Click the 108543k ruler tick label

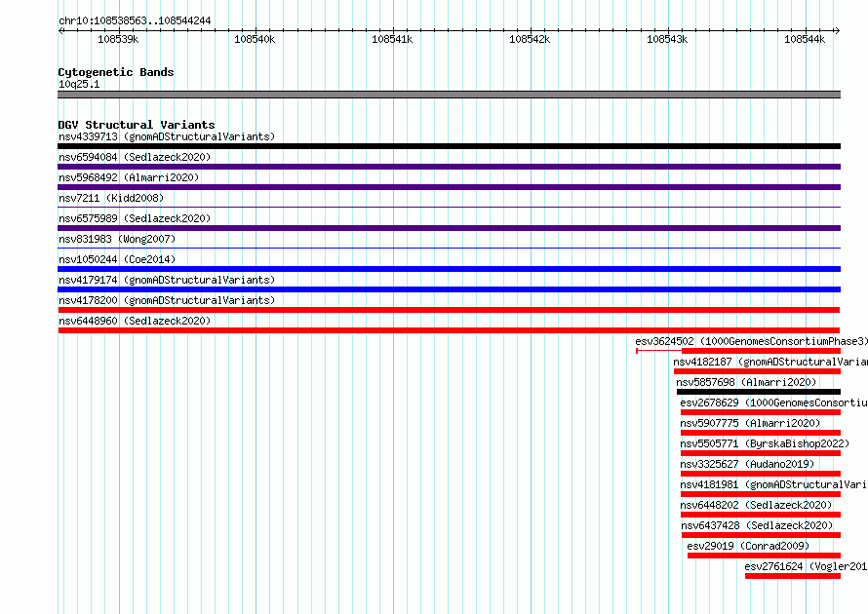[667, 39]
